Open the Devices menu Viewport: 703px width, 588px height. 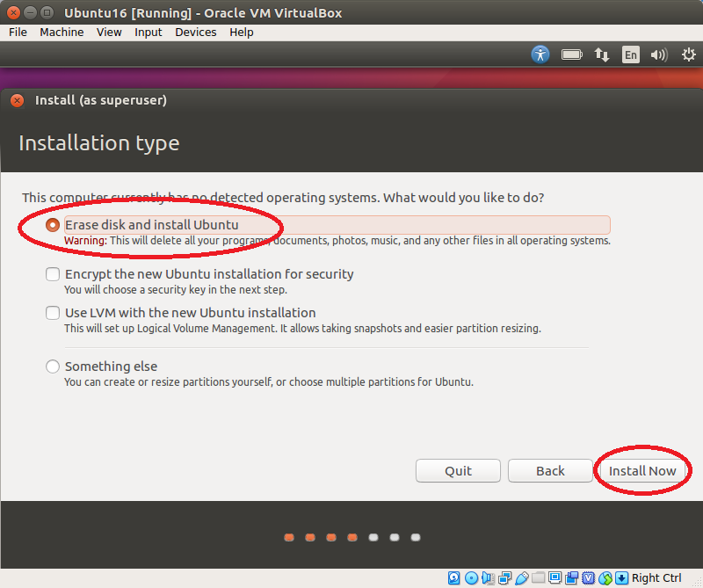[195, 33]
